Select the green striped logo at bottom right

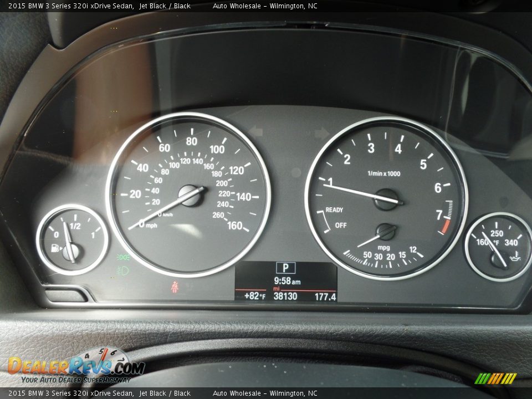point(498,380)
